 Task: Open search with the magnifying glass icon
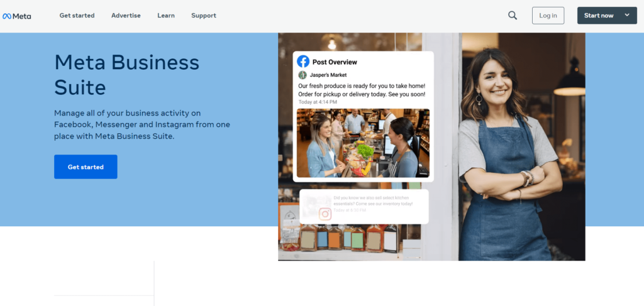[x=513, y=16]
